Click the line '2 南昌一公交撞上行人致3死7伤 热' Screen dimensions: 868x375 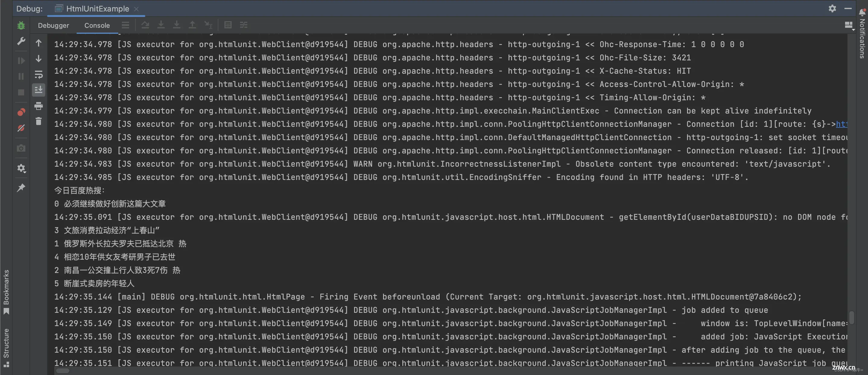117,270
